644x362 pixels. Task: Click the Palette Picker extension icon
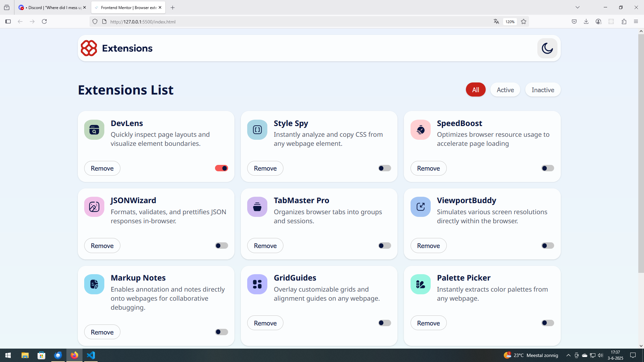click(x=420, y=284)
